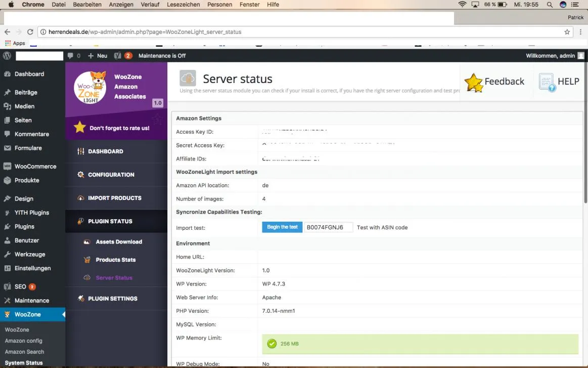Click the ASIN code input field

(x=329, y=227)
